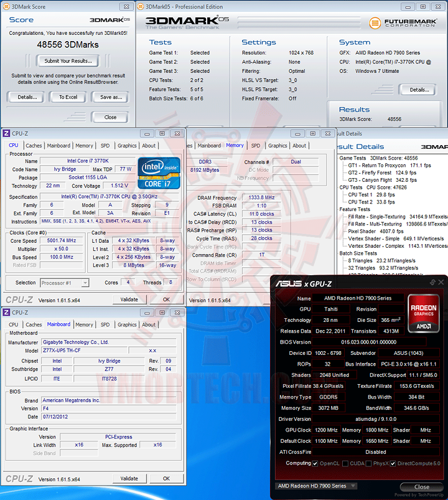448x500 pixels.
Task: Open SPD tab in the CPU-Z memory window
Action: click(x=256, y=146)
